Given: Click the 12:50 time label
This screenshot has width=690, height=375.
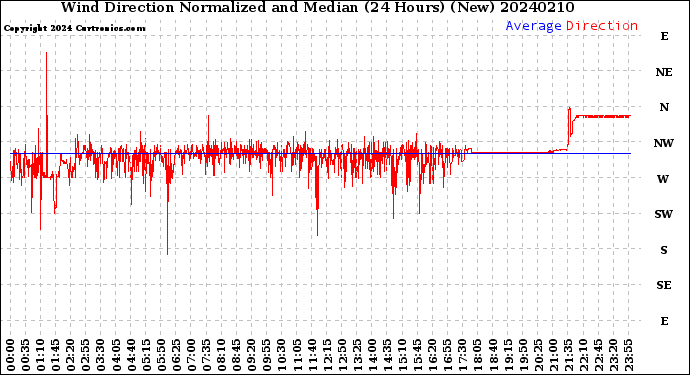Looking at the screenshot, I should click(342, 355).
